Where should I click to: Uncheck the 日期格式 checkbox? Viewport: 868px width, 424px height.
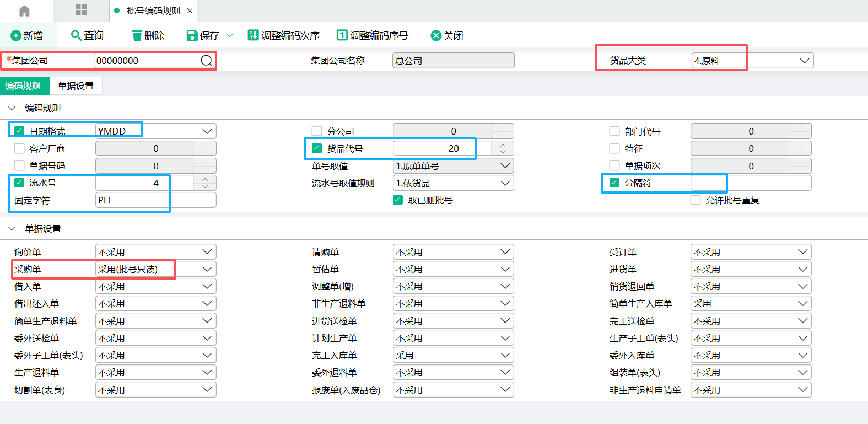19,131
